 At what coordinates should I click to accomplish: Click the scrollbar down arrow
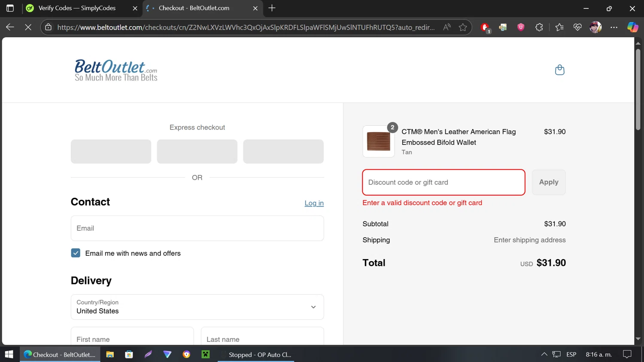[x=638, y=339]
